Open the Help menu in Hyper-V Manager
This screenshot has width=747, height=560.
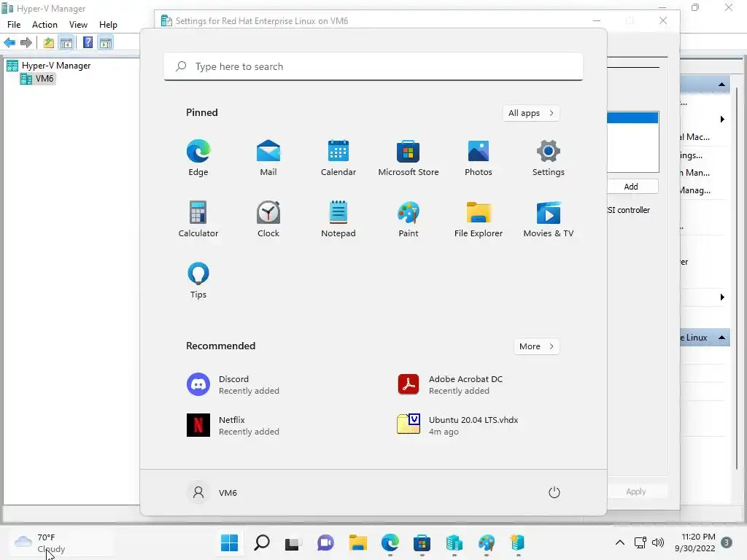(x=108, y=25)
